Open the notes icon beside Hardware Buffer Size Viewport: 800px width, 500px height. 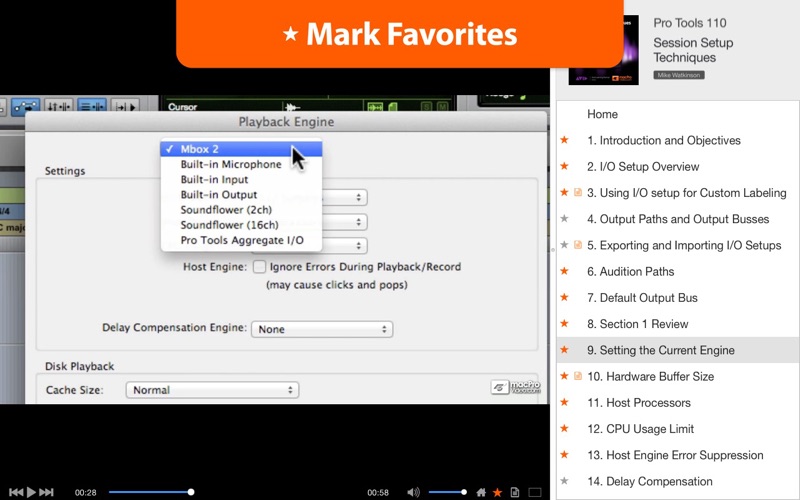(x=578, y=376)
